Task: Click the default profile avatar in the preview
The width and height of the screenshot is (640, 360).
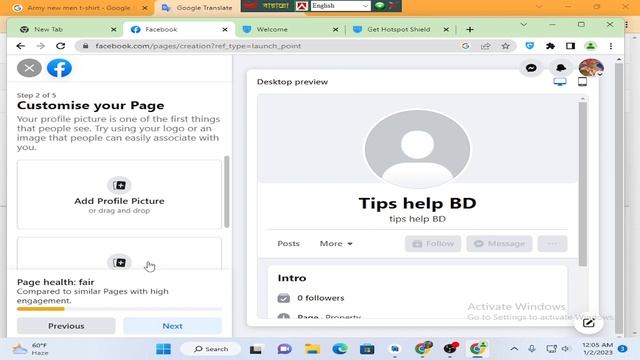Action: tap(417, 149)
